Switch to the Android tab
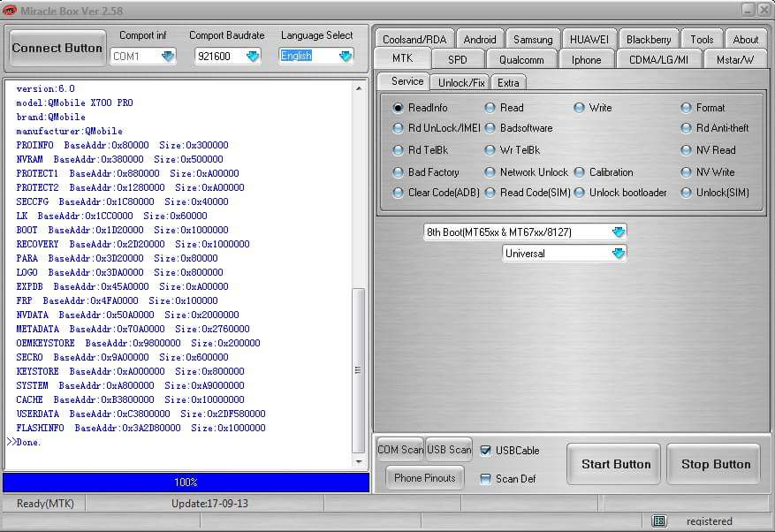The width and height of the screenshot is (775, 532). coord(480,39)
